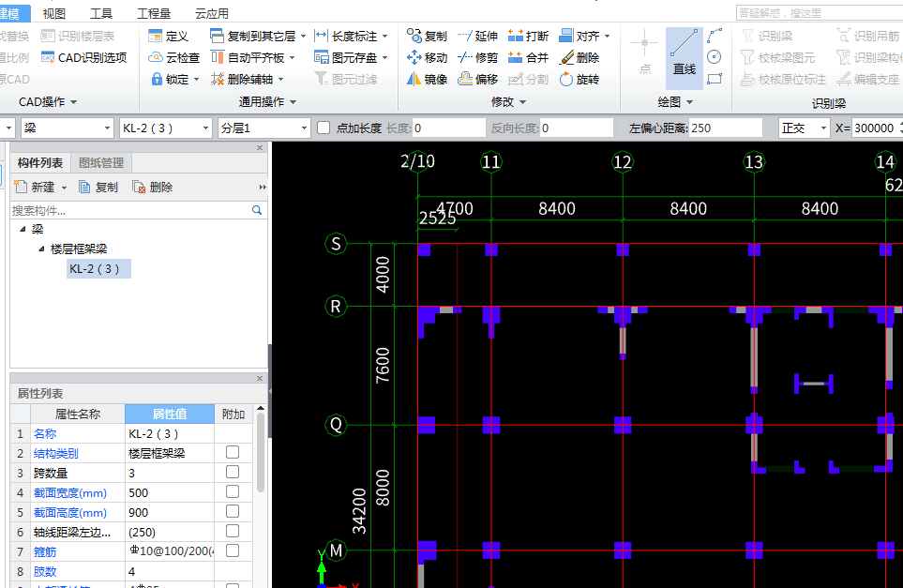Select the three-point arc drawing tool
This screenshot has width=903, height=588.
coord(715,36)
